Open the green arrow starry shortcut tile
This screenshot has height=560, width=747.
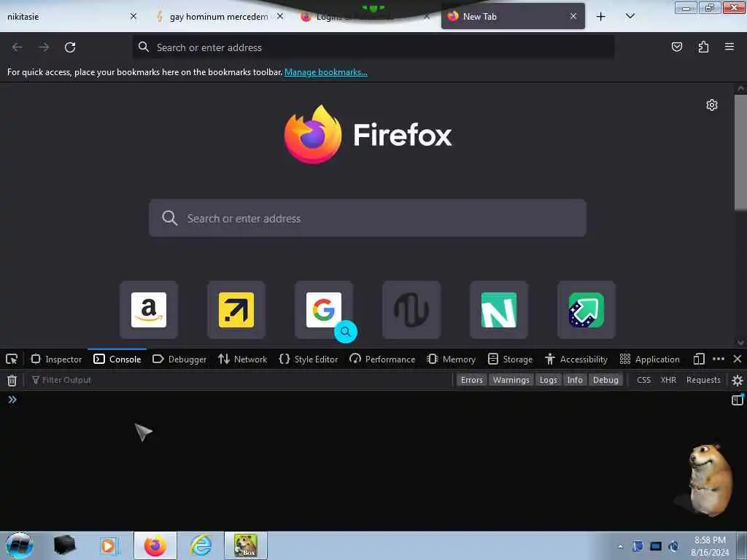pyautogui.click(x=587, y=310)
